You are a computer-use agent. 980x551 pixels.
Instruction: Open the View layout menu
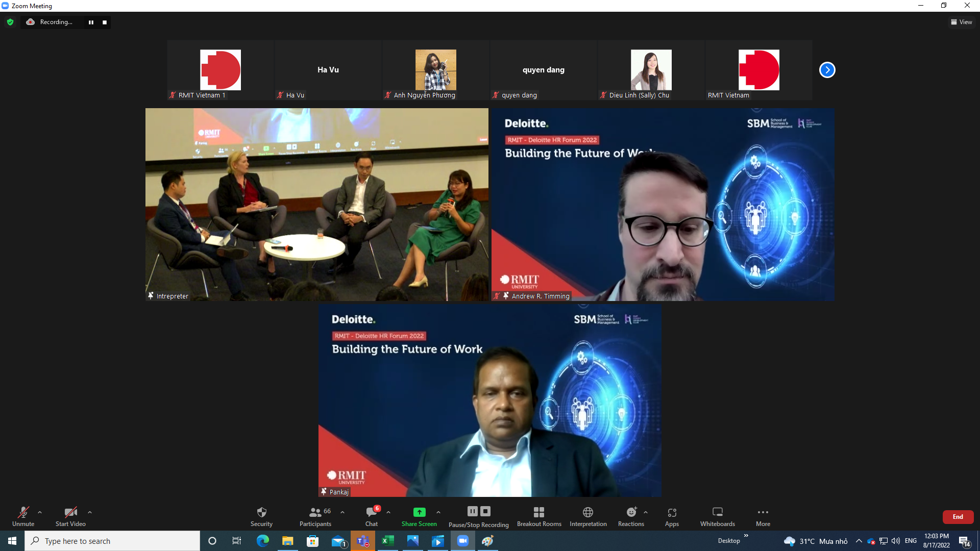coord(962,22)
